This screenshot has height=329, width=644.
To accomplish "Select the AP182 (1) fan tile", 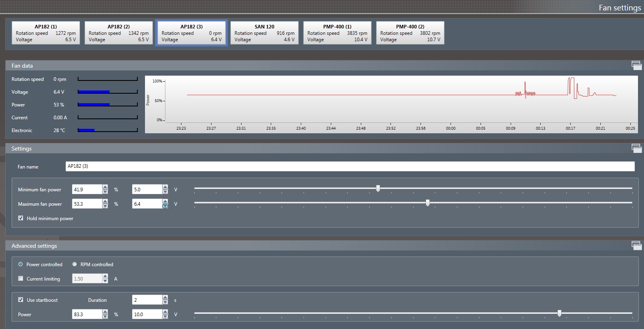I will pyautogui.click(x=46, y=33).
